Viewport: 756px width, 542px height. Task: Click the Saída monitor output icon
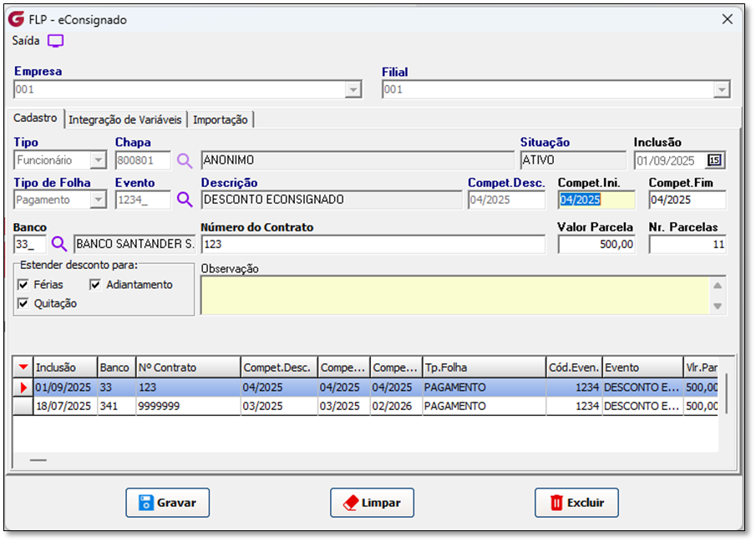[x=55, y=41]
